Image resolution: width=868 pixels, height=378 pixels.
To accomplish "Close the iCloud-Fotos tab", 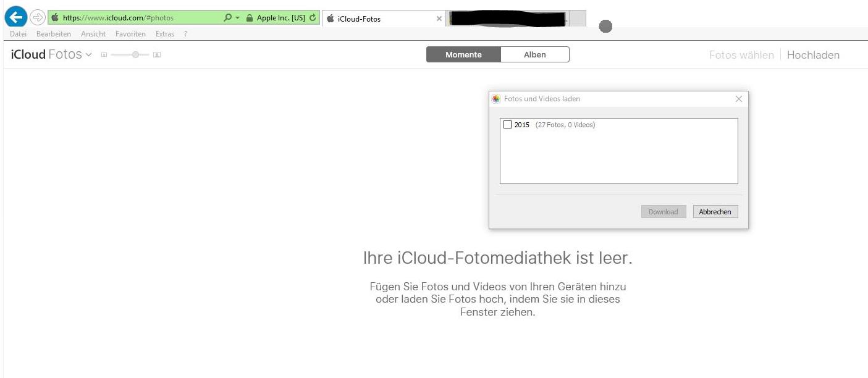I will click(x=439, y=19).
